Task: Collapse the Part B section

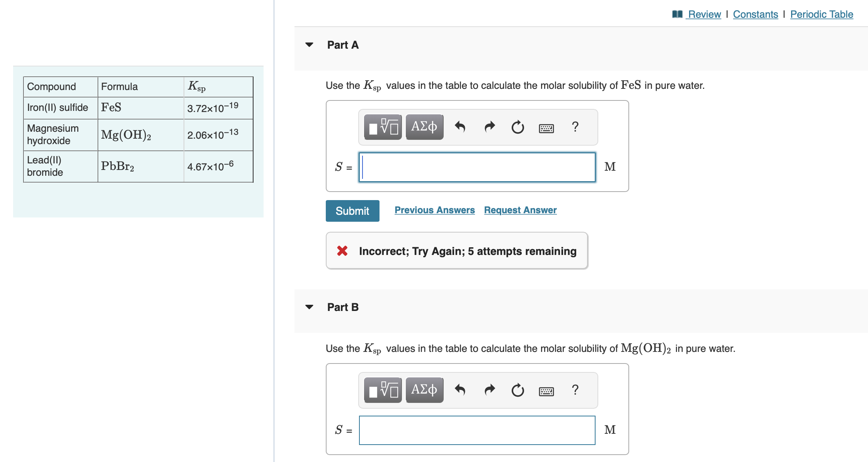Action: pyautogui.click(x=308, y=307)
